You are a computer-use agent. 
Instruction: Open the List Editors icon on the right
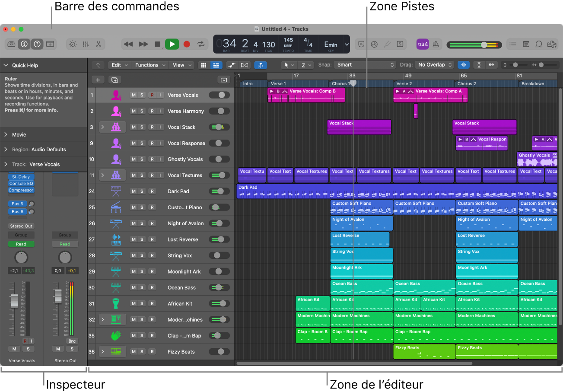tap(513, 44)
